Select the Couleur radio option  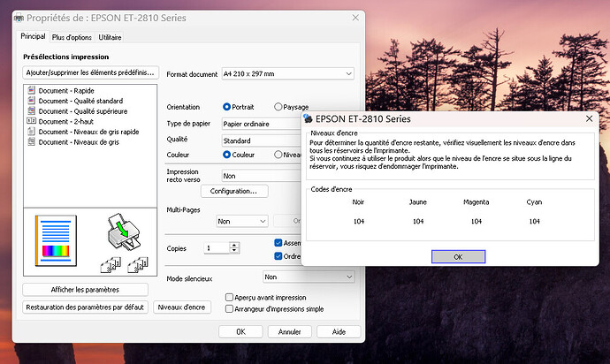click(x=227, y=155)
